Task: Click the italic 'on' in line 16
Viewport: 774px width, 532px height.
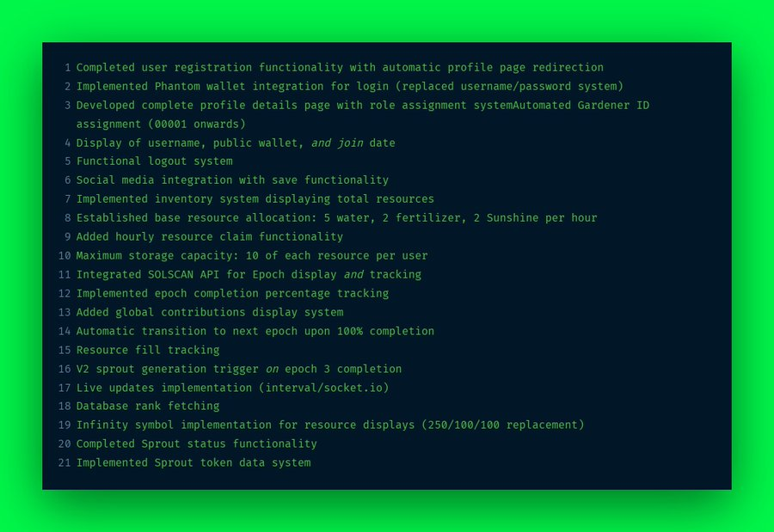Action: (272, 370)
